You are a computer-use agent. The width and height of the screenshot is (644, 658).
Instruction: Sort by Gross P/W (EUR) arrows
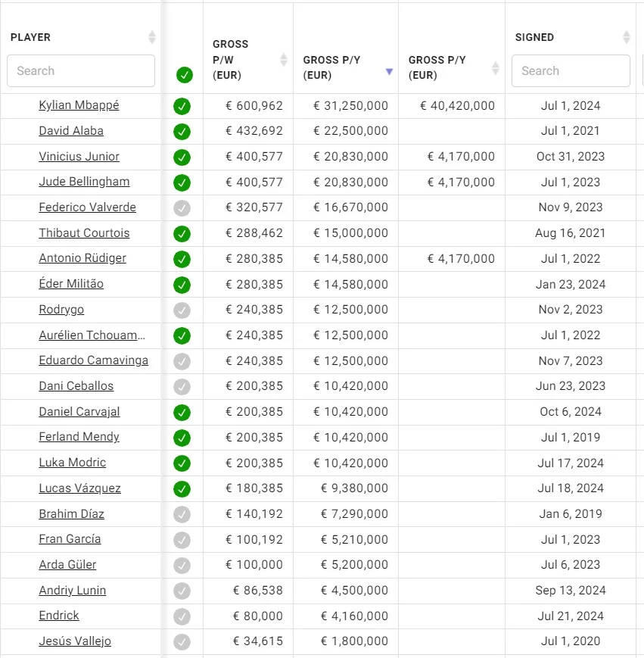[x=284, y=60]
